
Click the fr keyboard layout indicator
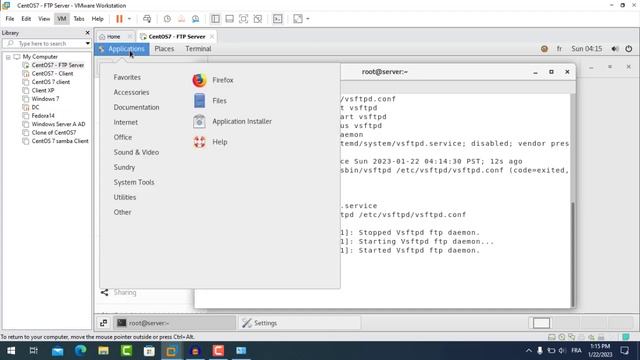tap(559, 49)
